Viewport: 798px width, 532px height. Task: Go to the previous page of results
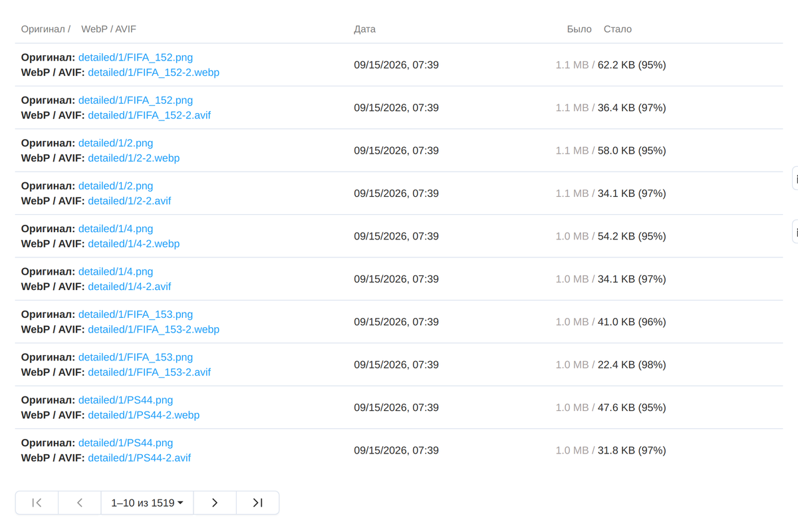[x=80, y=503]
